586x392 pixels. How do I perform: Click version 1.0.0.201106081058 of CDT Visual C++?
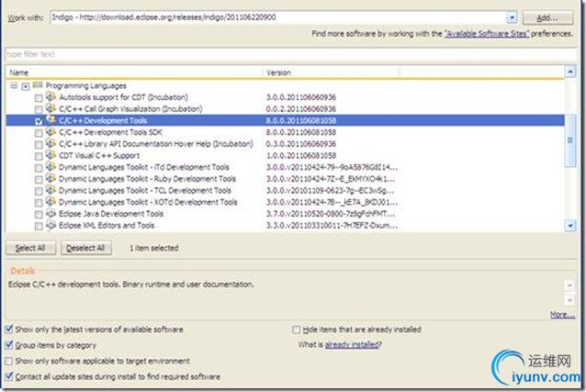point(301,155)
